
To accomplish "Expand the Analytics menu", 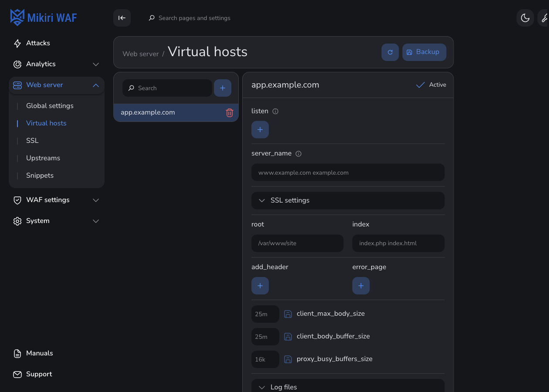I will pyautogui.click(x=57, y=64).
